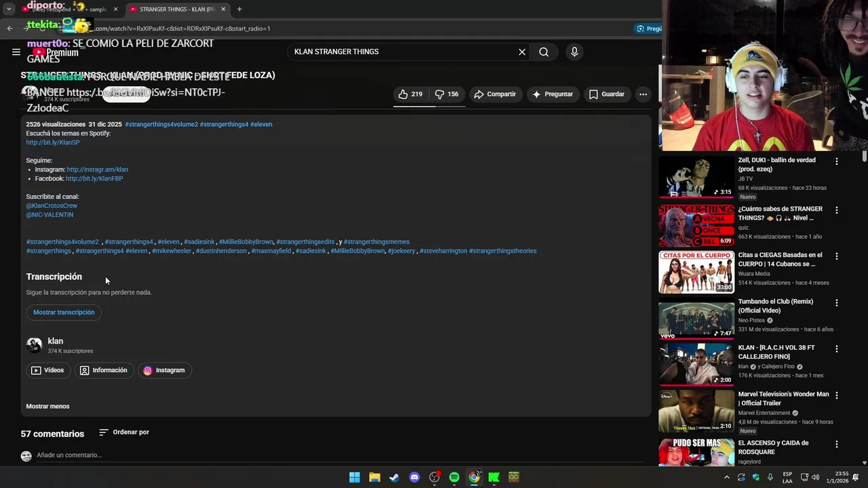
Task: Open the instagr.am/klan link
Action: (x=97, y=169)
